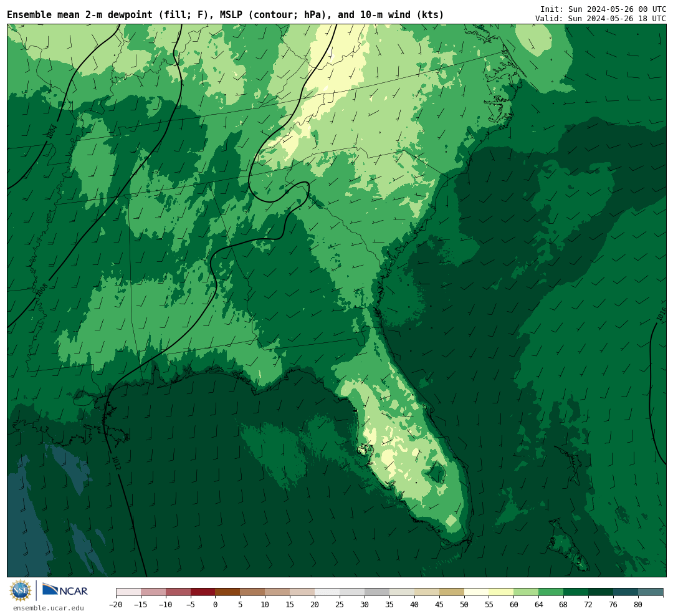Click the Valid time stamp line

point(601,19)
